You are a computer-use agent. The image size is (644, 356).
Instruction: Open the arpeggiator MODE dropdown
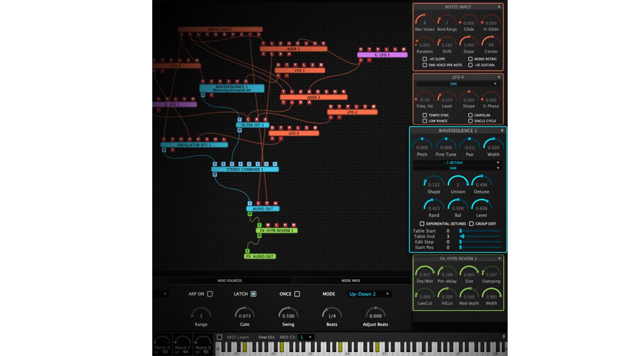click(x=369, y=294)
